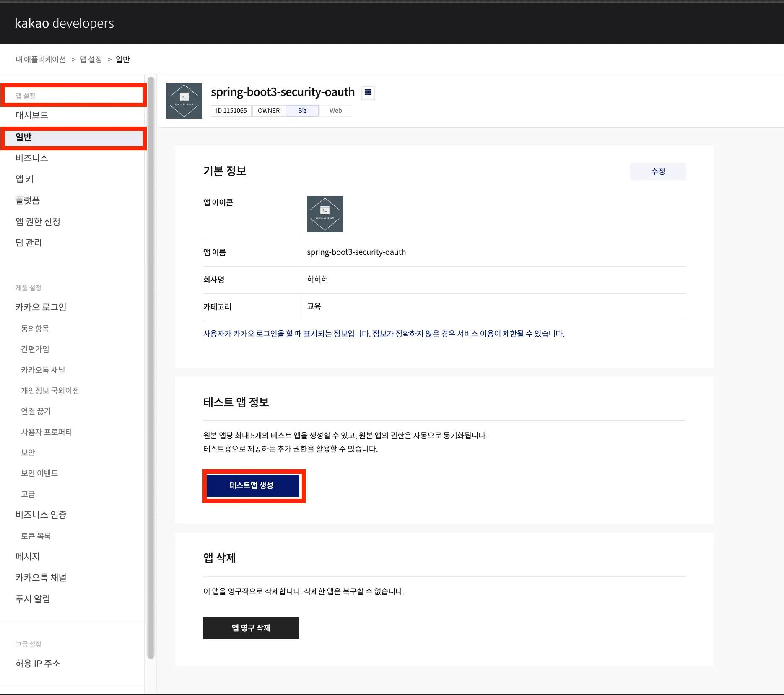
Task: Open 보안 이벤트 submenu
Action: point(39,473)
